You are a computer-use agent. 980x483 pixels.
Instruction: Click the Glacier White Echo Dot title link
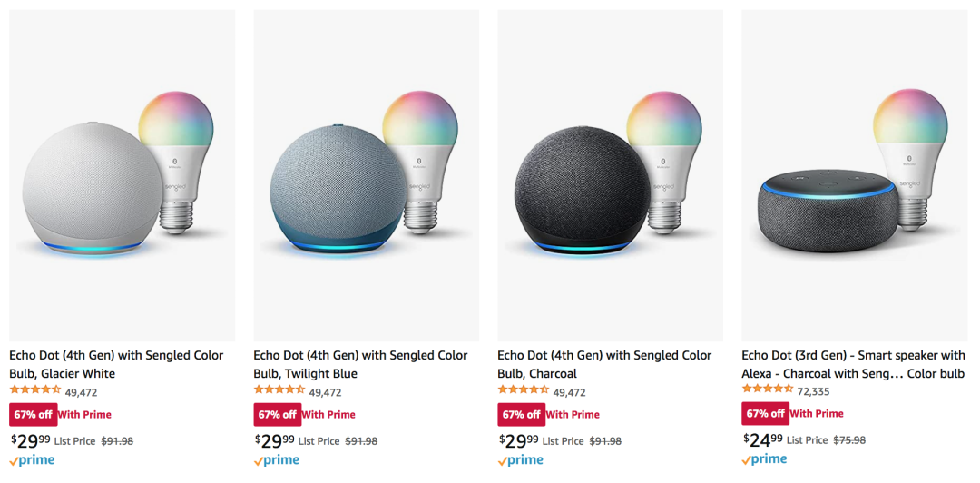point(116,364)
